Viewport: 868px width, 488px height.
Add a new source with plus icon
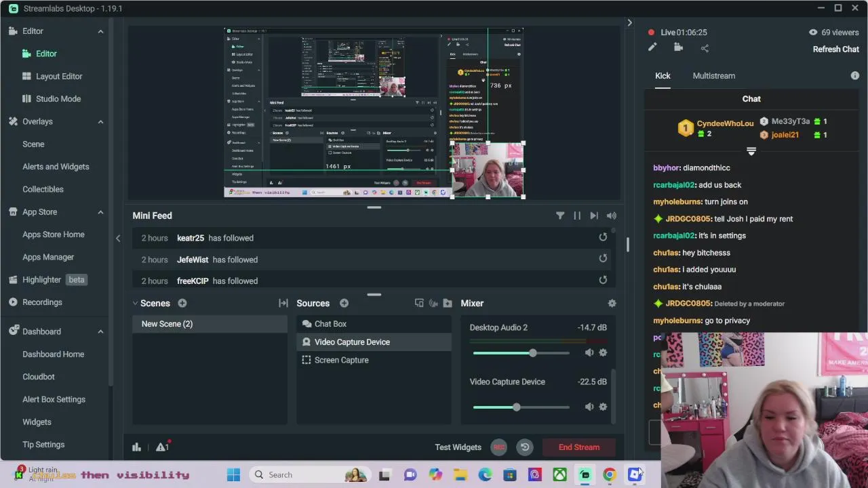pos(344,304)
